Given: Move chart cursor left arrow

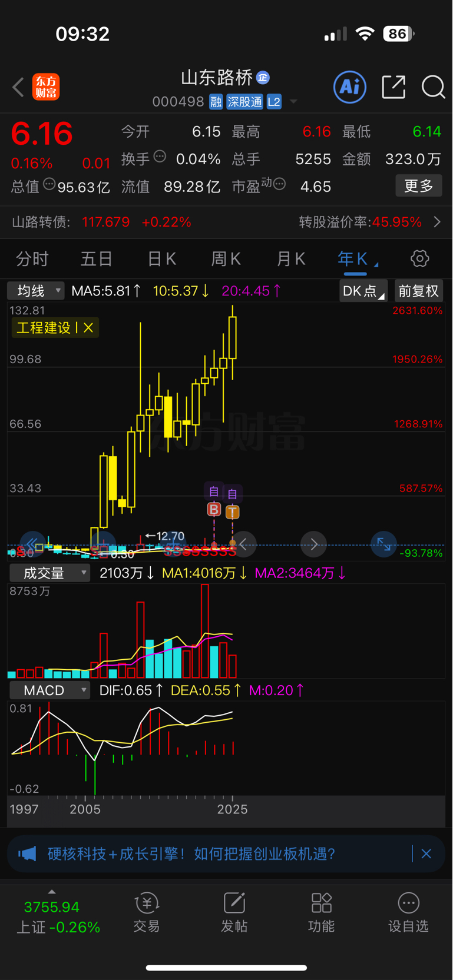Looking at the screenshot, I should [x=243, y=544].
